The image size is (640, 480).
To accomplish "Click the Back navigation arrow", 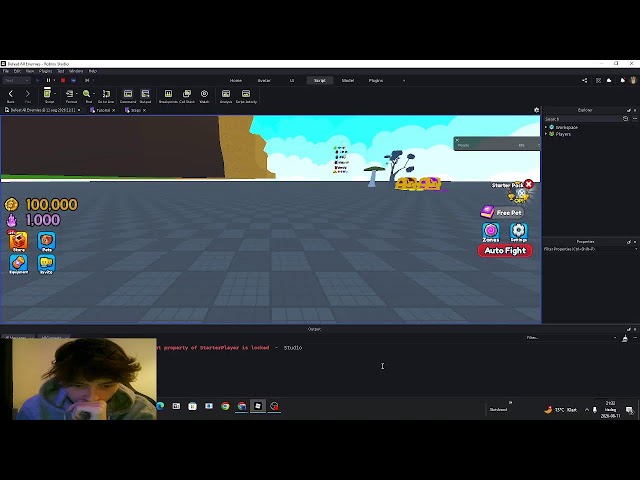I will (x=11, y=94).
